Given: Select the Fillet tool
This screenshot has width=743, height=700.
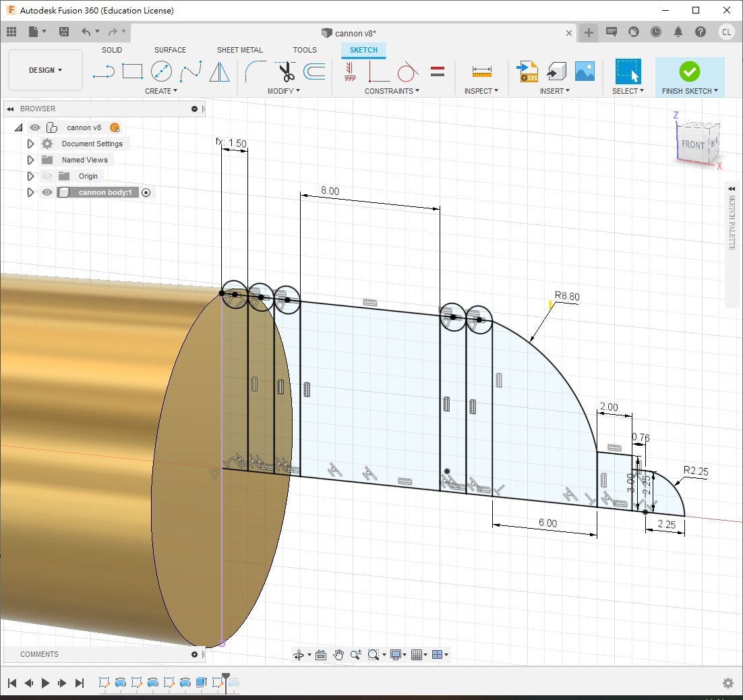Looking at the screenshot, I should pos(256,71).
